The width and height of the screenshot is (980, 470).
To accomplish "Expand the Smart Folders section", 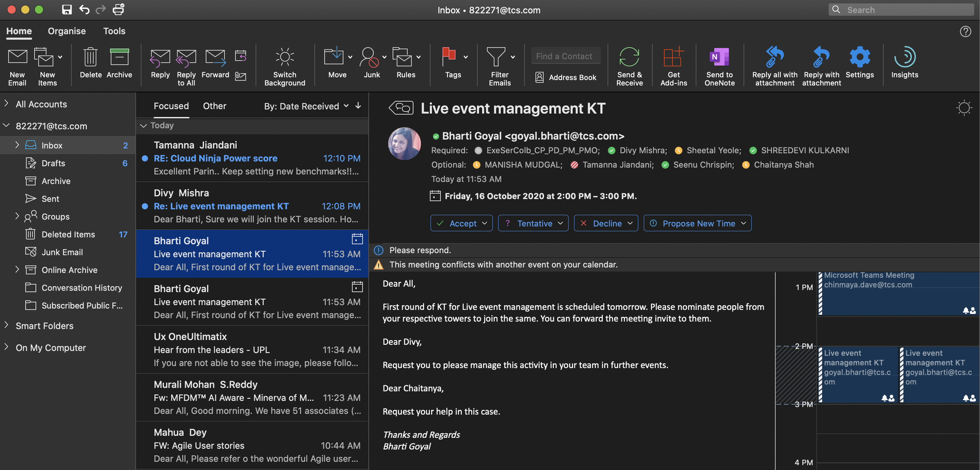I will pos(7,325).
